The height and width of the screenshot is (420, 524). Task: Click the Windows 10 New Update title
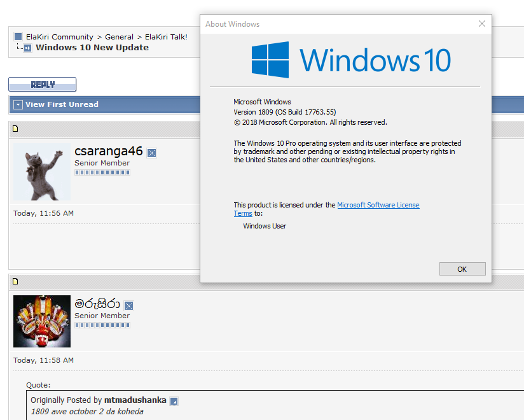tap(92, 48)
